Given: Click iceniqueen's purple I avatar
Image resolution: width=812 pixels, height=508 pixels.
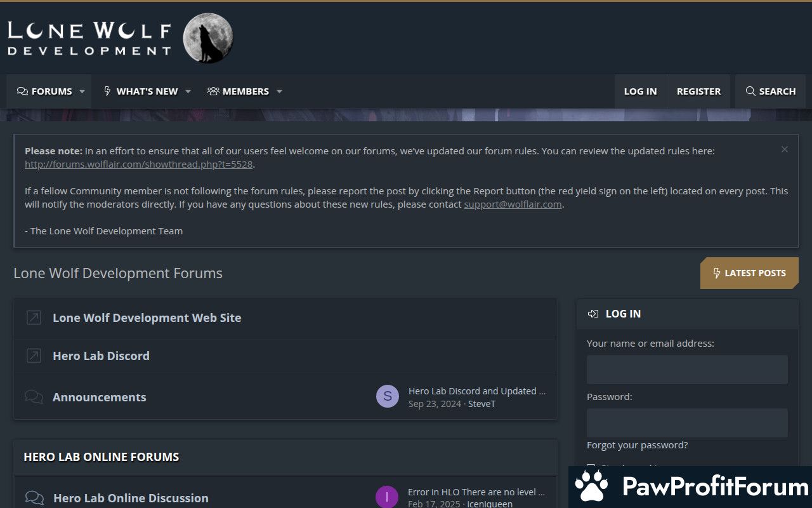Looking at the screenshot, I should (387, 497).
